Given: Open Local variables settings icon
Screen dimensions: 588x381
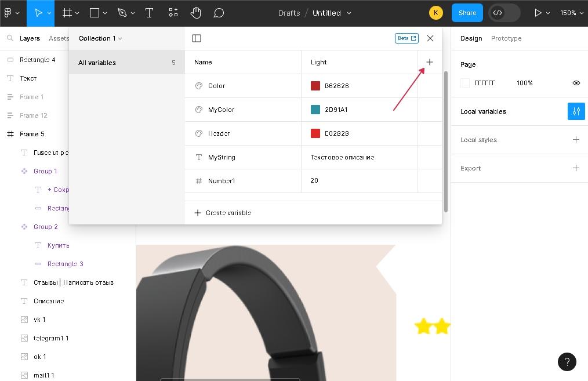Looking at the screenshot, I should [576, 111].
